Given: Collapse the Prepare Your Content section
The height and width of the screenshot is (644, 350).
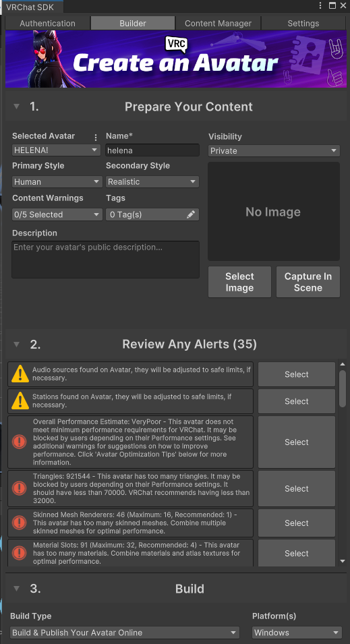Looking at the screenshot, I should [16, 107].
